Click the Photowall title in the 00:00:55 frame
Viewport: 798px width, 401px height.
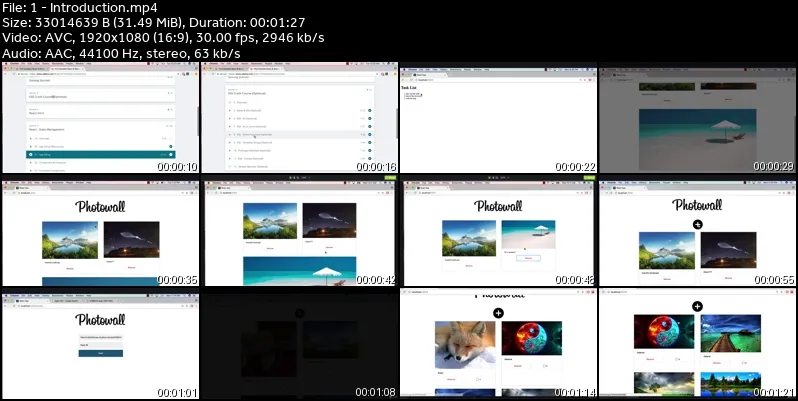(697, 205)
